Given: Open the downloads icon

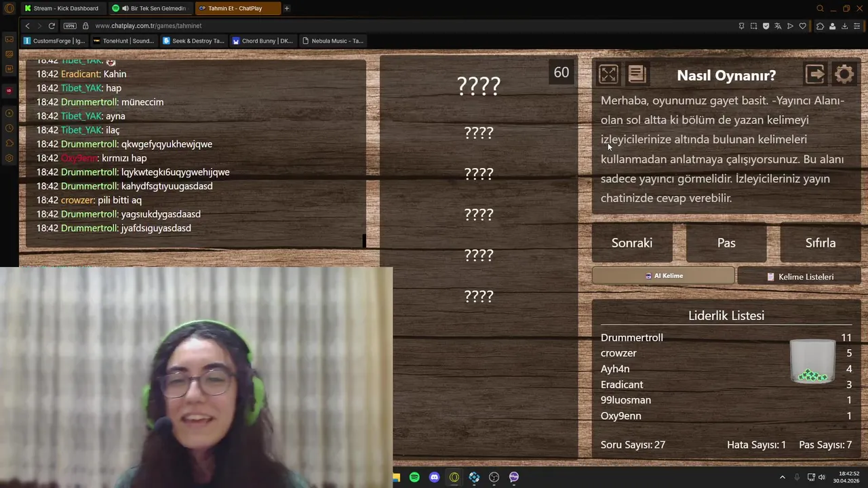Looking at the screenshot, I should 844,26.
